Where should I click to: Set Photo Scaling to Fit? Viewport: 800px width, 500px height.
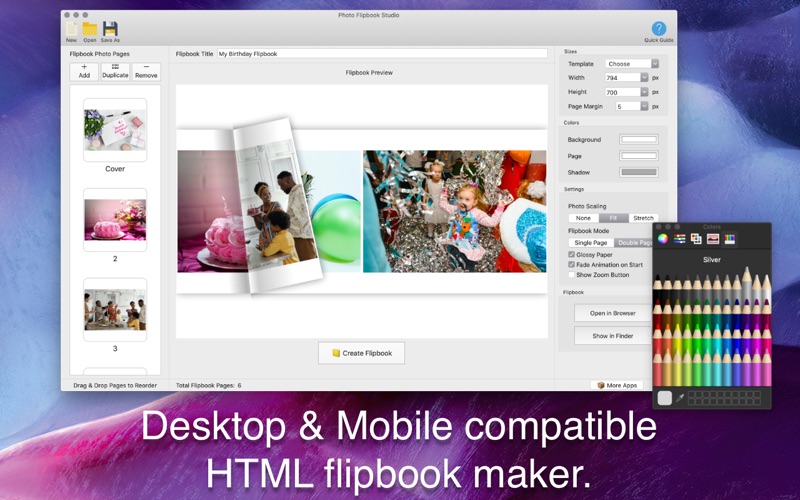coord(613,218)
